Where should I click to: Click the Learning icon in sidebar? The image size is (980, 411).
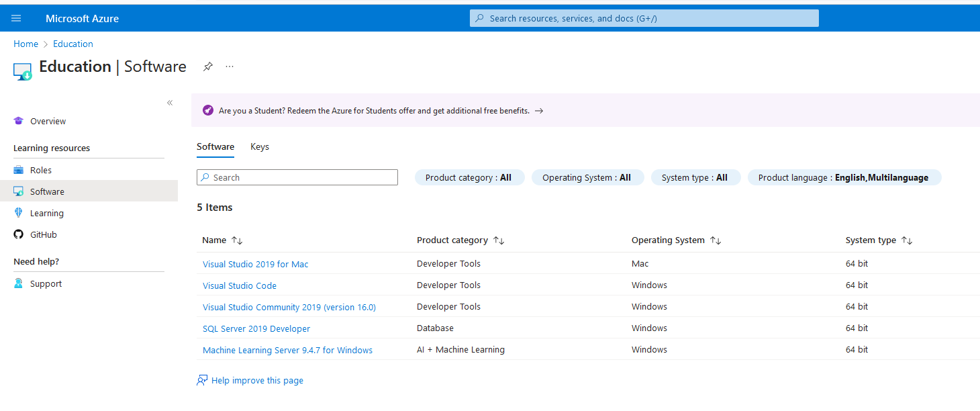pyautogui.click(x=18, y=214)
